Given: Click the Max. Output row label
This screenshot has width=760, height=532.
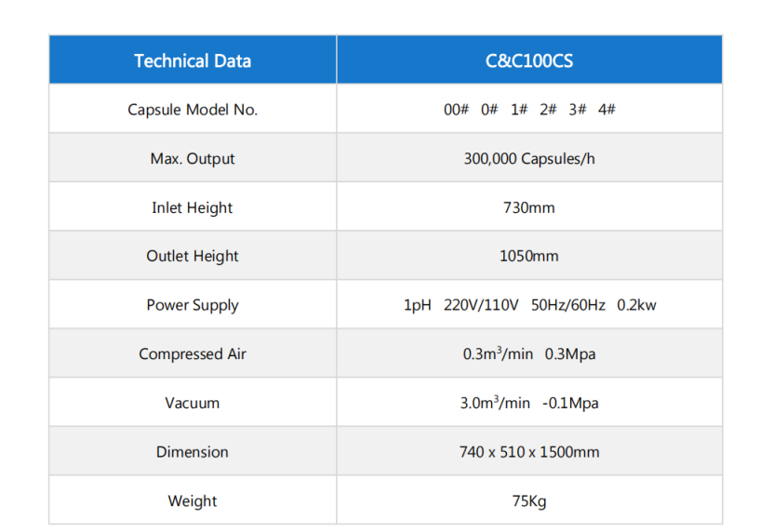Looking at the screenshot, I should pos(193,159).
